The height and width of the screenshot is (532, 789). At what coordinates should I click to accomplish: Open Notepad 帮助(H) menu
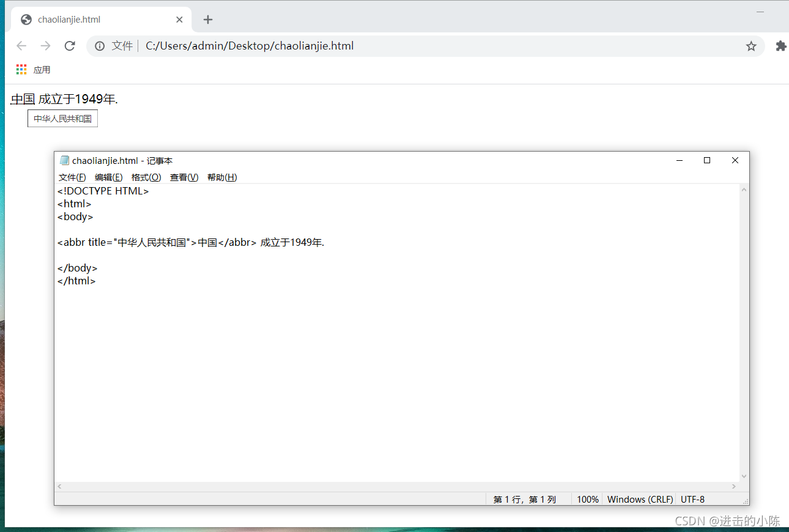tap(222, 177)
